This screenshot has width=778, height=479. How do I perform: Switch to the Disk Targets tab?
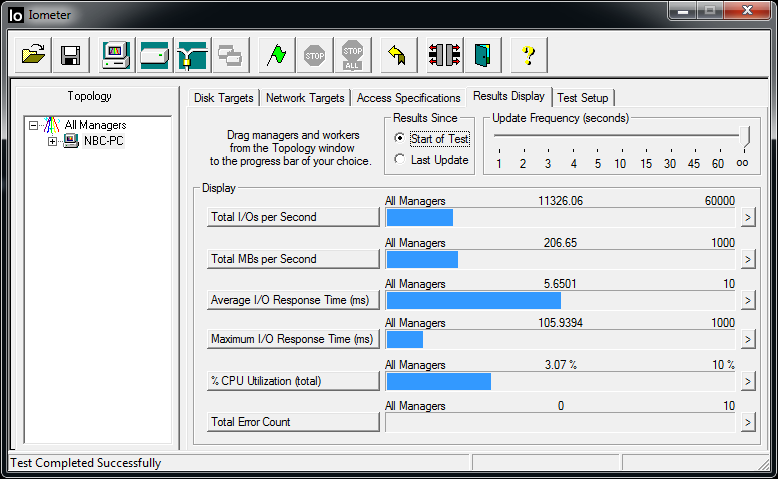coord(223,98)
